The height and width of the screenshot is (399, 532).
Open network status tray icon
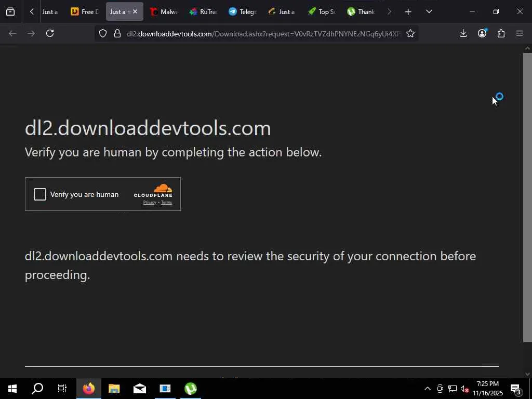click(453, 389)
